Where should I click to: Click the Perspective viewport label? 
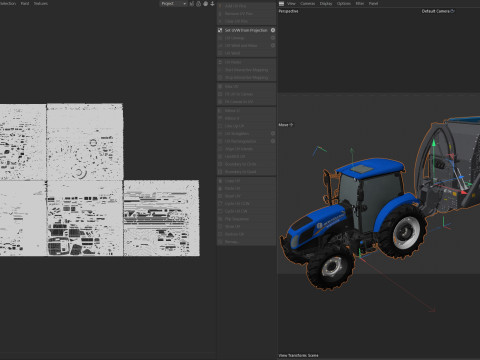tap(288, 11)
